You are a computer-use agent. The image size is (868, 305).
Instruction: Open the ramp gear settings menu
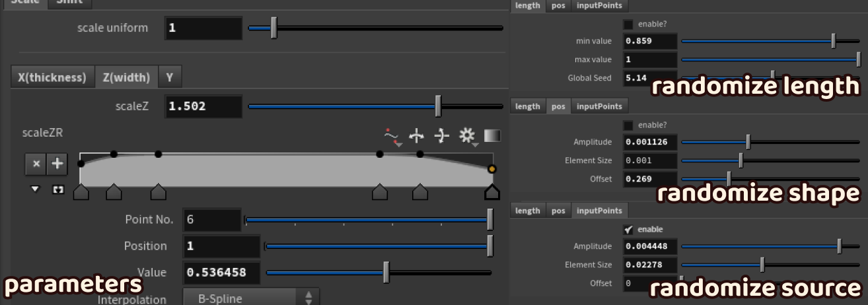click(x=468, y=136)
